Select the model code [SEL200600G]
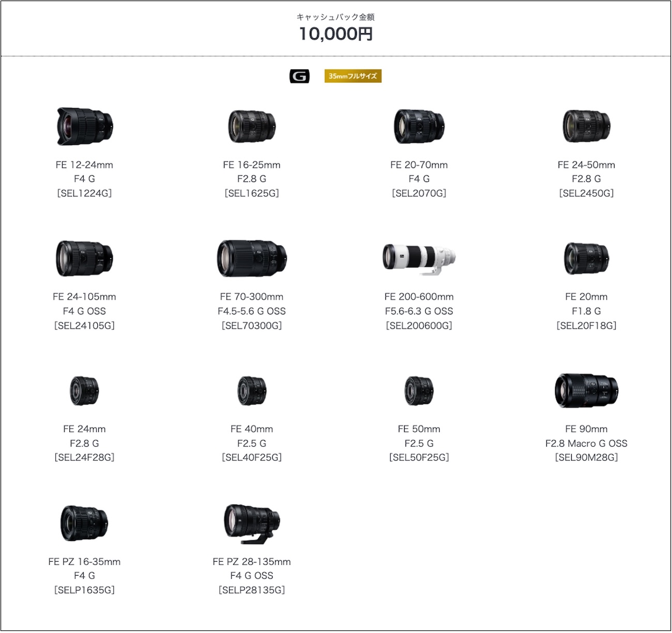672x633 pixels. 419,326
